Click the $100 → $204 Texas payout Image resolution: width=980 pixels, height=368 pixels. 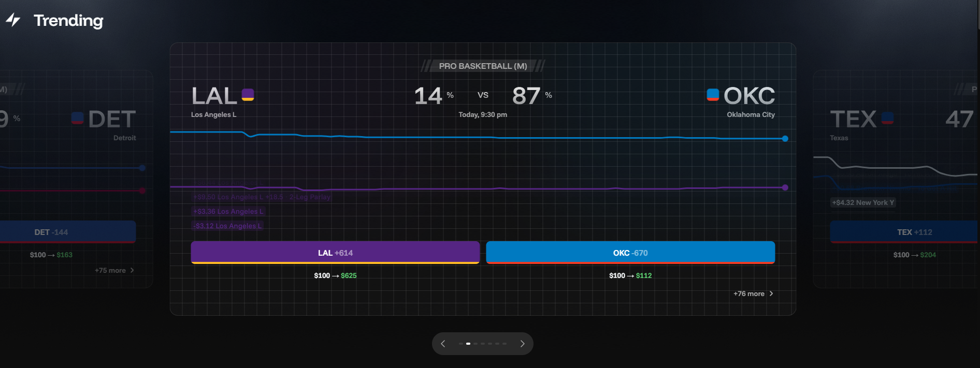[915, 255]
